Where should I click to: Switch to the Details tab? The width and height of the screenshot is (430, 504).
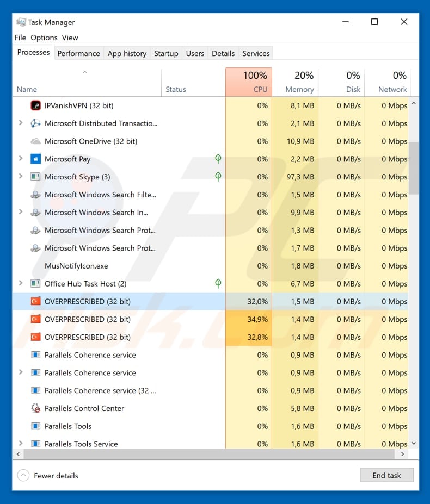point(223,53)
